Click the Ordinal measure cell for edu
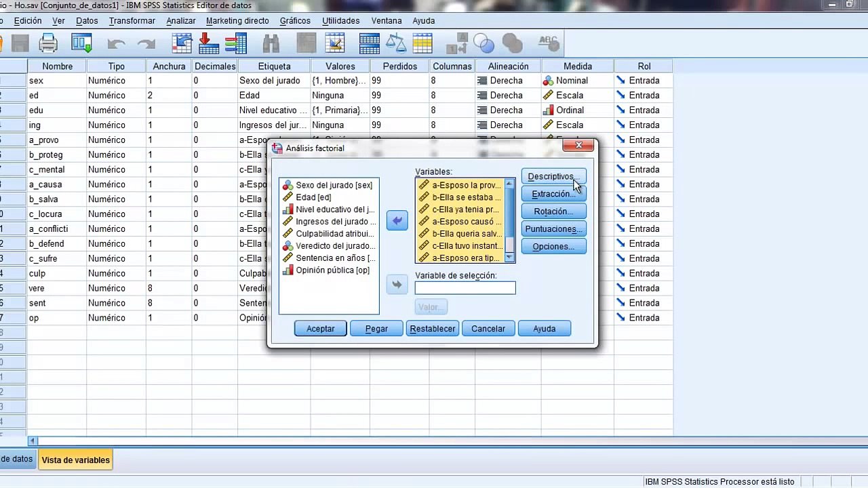The image size is (868, 488). (x=577, y=110)
